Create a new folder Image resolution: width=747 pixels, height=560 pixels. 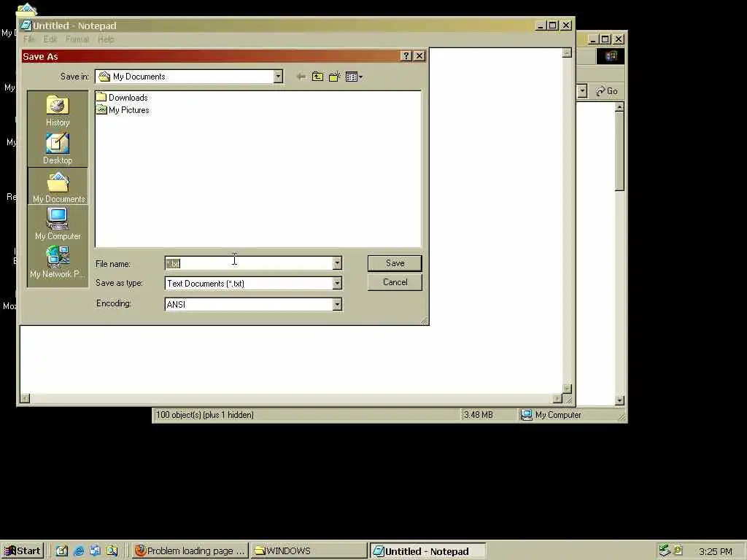pyautogui.click(x=334, y=77)
